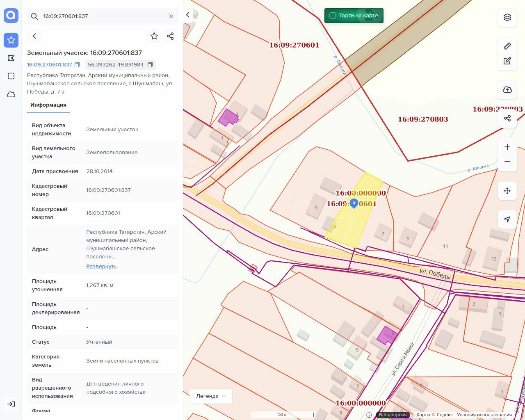525x420 pixels.
Task: Enable the Торги на карте checkbox
Action: click(x=333, y=16)
